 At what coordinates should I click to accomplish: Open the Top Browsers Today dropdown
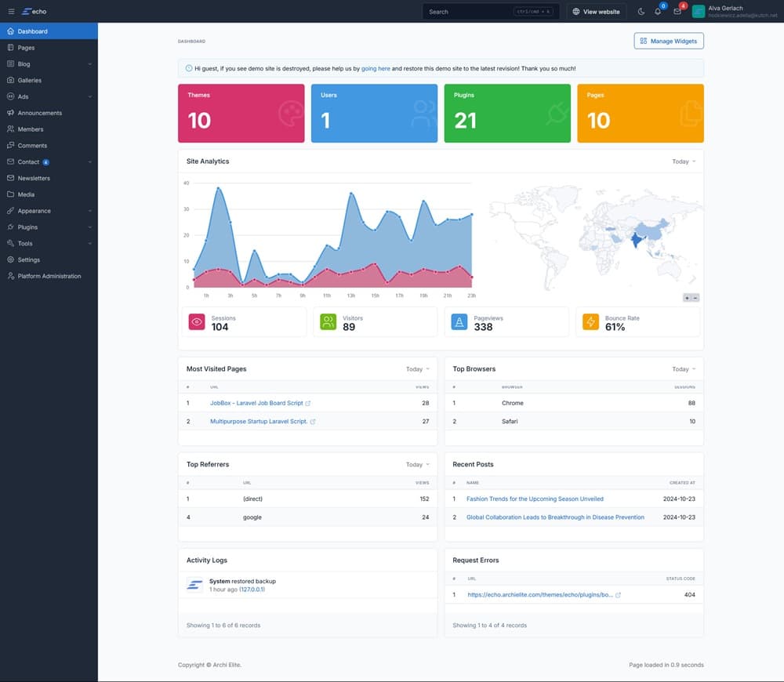click(x=683, y=369)
